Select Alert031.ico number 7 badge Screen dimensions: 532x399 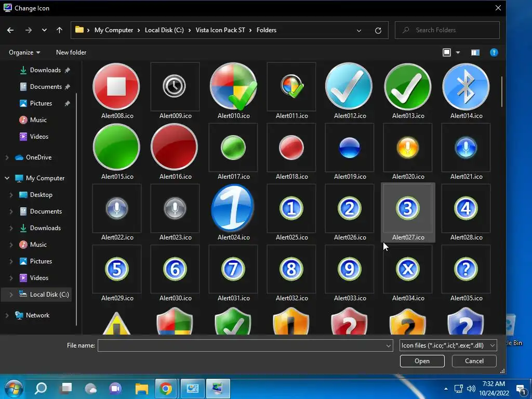(233, 269)
